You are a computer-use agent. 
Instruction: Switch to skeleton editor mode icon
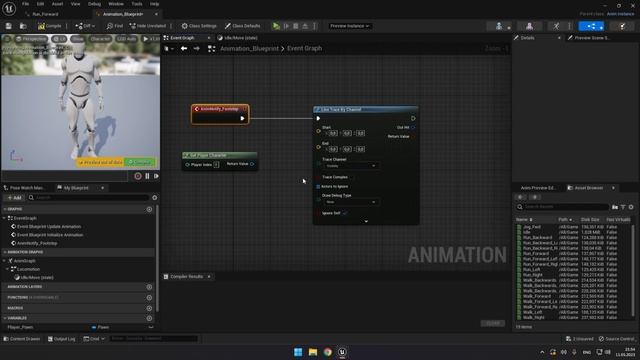[499, 26]
